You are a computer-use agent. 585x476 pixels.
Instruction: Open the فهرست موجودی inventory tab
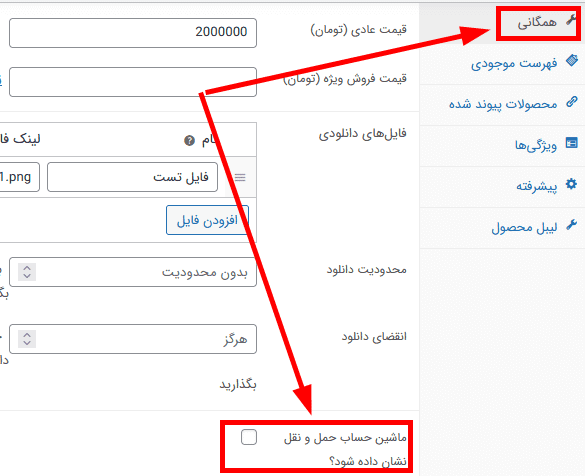point(502,64)
